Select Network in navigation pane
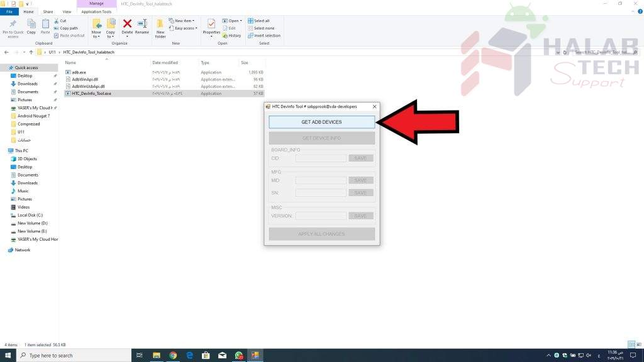644x362 pixels. coord(22,250)
